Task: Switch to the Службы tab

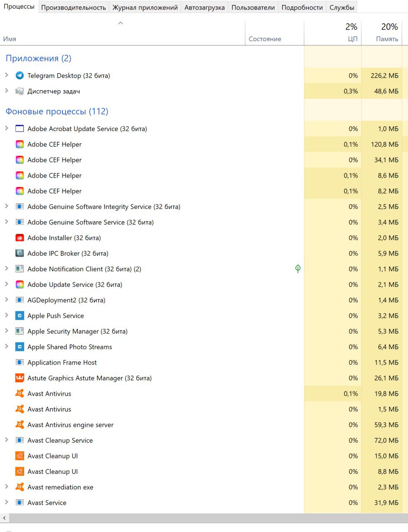Action: coord(342,7)
